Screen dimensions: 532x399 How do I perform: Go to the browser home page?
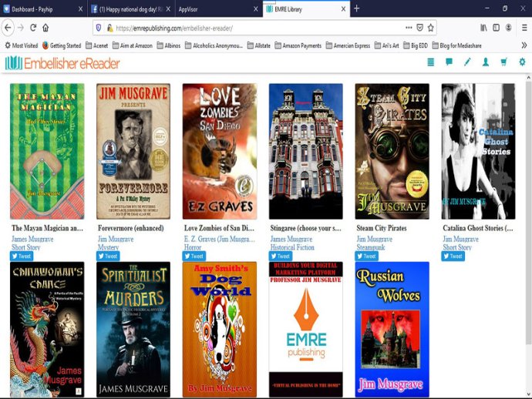(x=45, y=28)
